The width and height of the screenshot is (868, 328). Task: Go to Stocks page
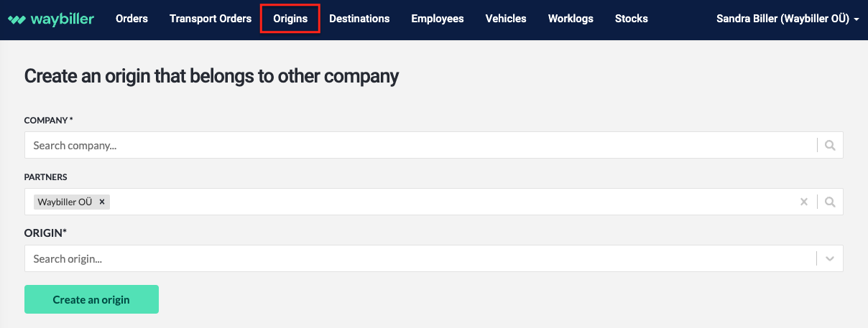[x=632, y=19]
